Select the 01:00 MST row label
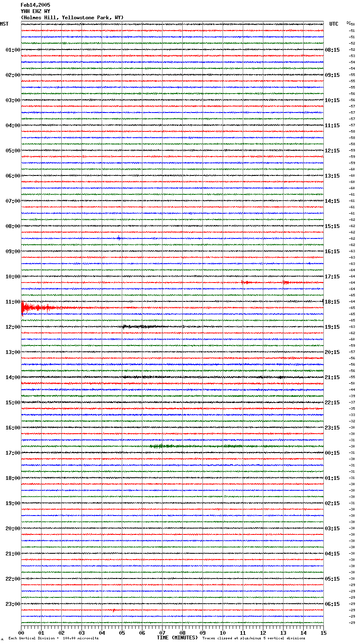 point(13,50)
